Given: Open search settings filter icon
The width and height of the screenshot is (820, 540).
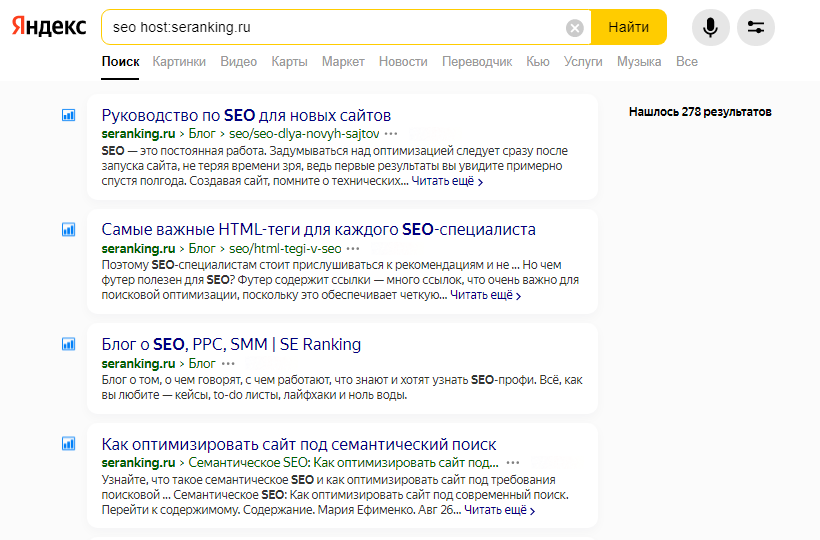Looking at the screenshot, I should coord(755,27).
